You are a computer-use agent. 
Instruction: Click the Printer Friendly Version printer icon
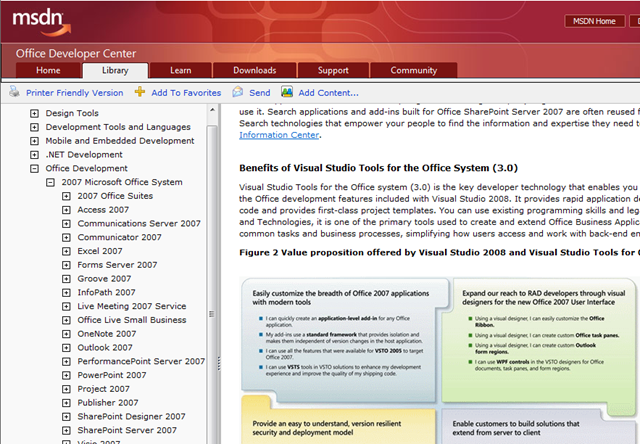(14, 93)
